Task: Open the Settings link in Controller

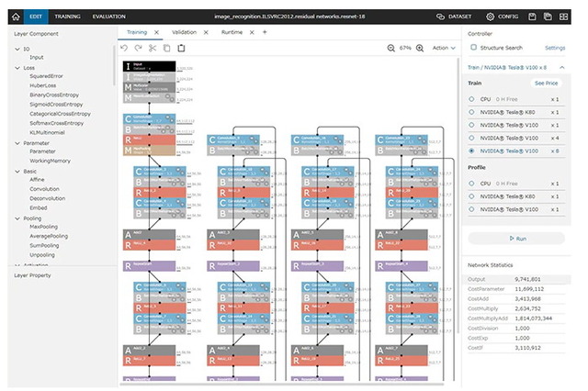Action: coord(555,48)
